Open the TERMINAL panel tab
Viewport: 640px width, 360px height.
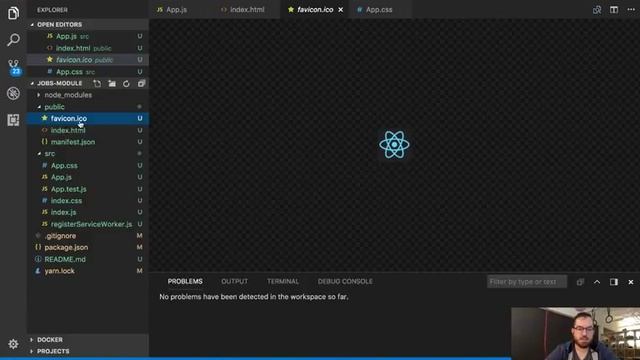283,282
